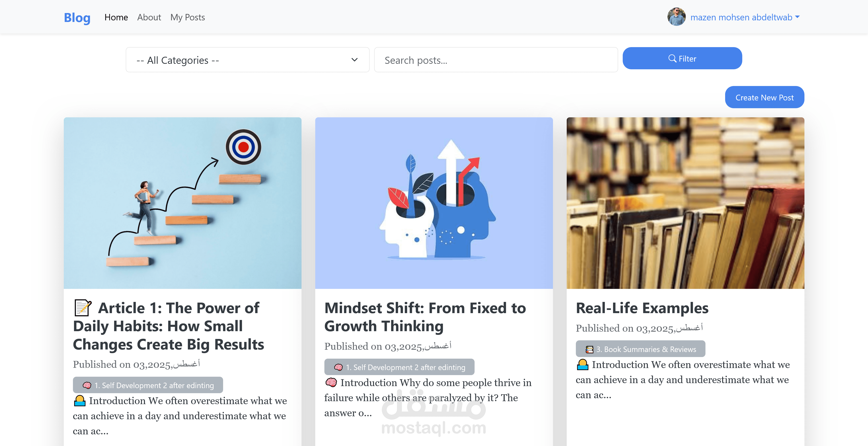Open the Mindset Shift post title

click(425, 317)
